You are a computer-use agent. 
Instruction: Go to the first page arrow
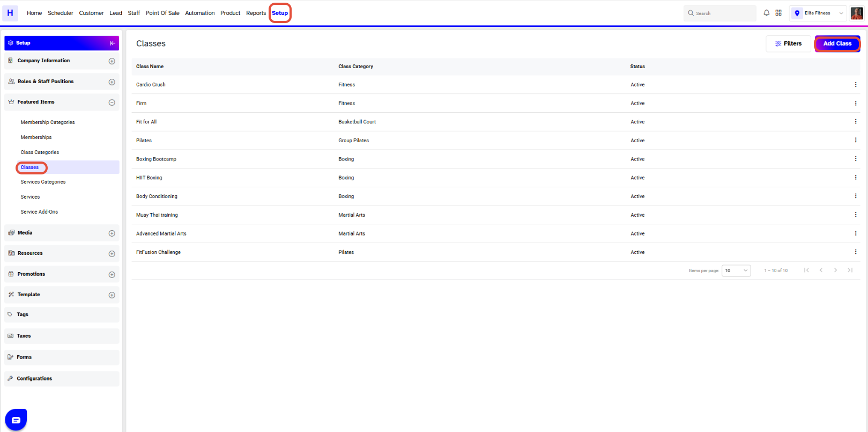click(806, 270)
